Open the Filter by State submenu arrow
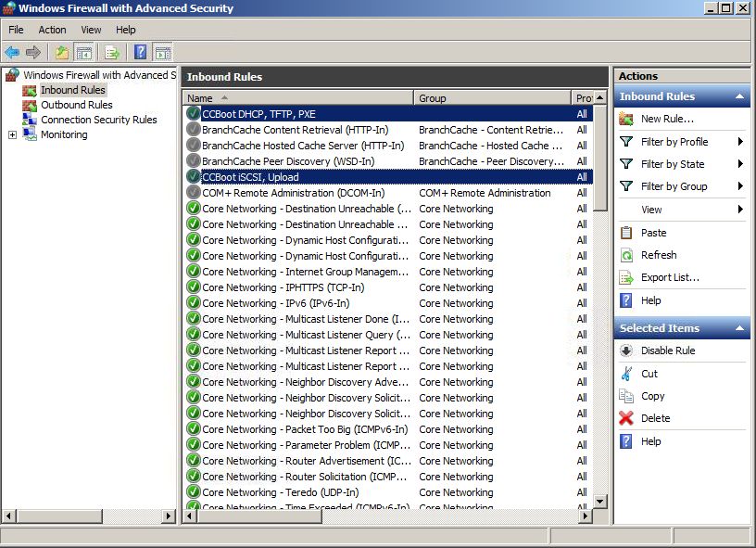Image resolution: width=756 pixels, height=548 pixels. (740, 164)
